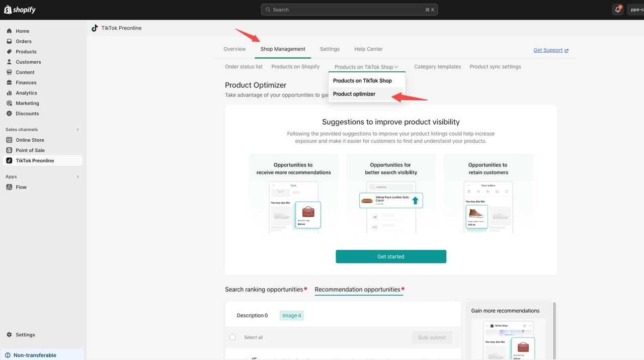Viewport: 644px width, 360px height.
Task: Expand the Apps section chevron
Action: 77,177
